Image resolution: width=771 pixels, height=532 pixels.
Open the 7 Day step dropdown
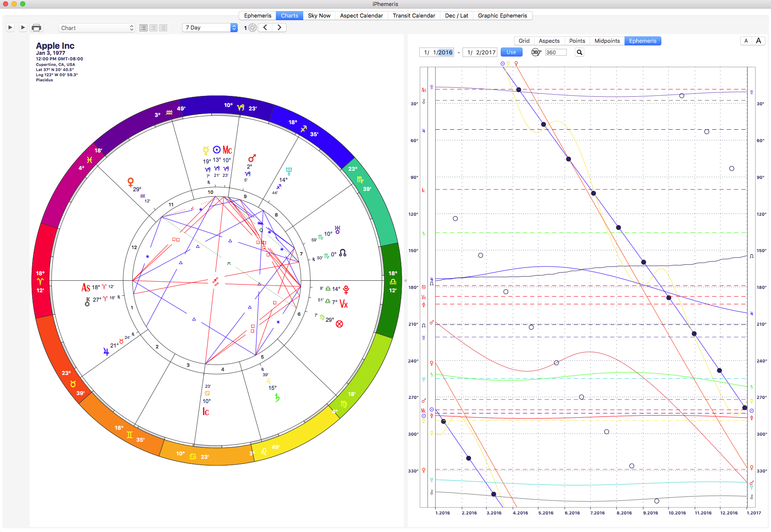tap(210, 27)
